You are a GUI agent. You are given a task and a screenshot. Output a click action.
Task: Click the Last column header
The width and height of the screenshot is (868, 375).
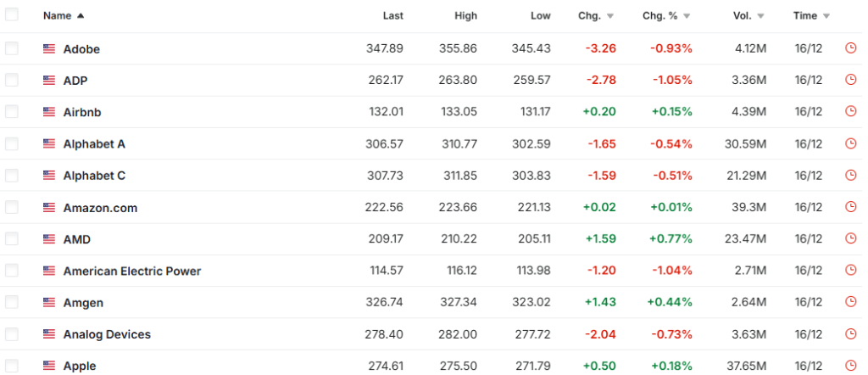click(x=392, y=15)
